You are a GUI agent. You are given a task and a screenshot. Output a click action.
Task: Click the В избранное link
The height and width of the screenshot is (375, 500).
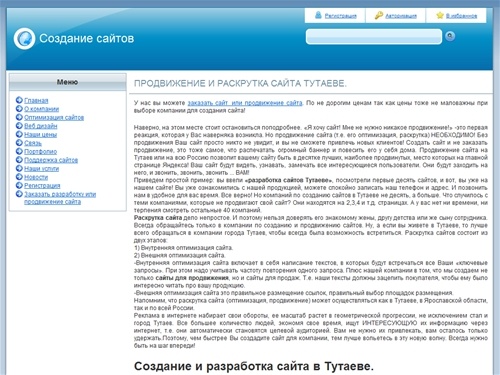462,16
